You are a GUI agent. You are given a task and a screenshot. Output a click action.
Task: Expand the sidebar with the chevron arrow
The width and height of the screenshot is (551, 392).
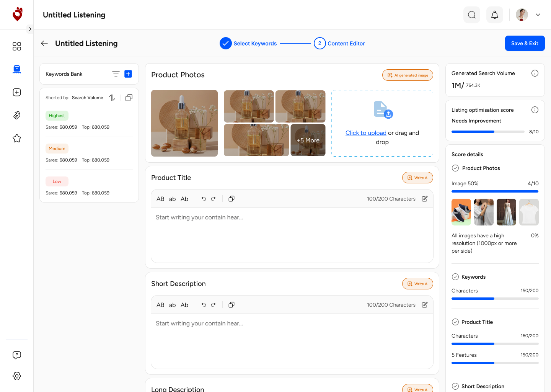[x=30, y=29]
